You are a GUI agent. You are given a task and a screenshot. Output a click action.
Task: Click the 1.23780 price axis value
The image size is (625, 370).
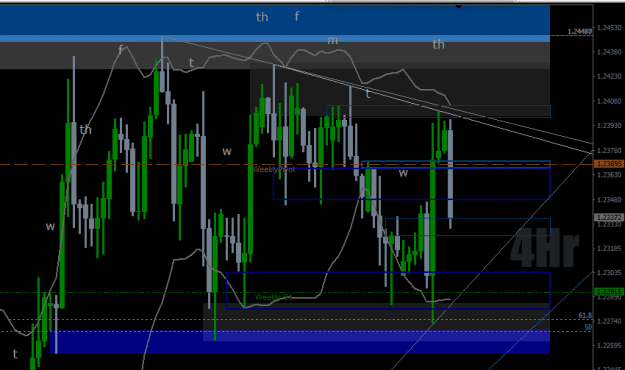pyautogui.click(x=609, y=150)
